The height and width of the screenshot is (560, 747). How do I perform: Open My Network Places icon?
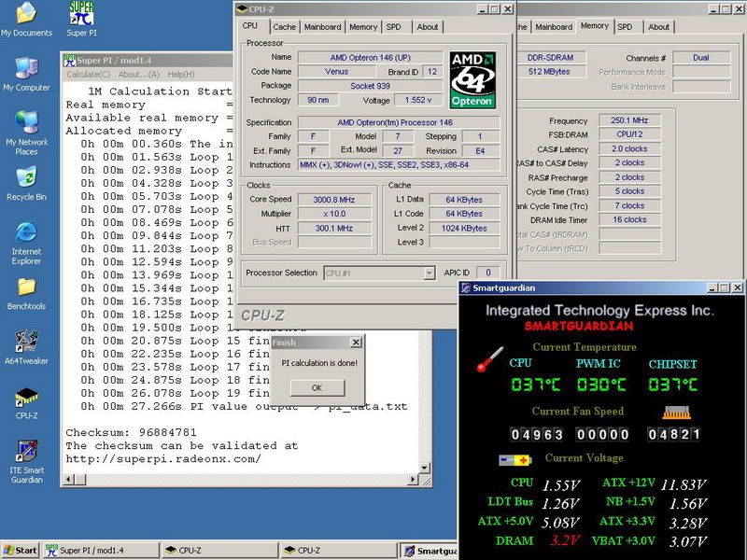coord(26,124)
